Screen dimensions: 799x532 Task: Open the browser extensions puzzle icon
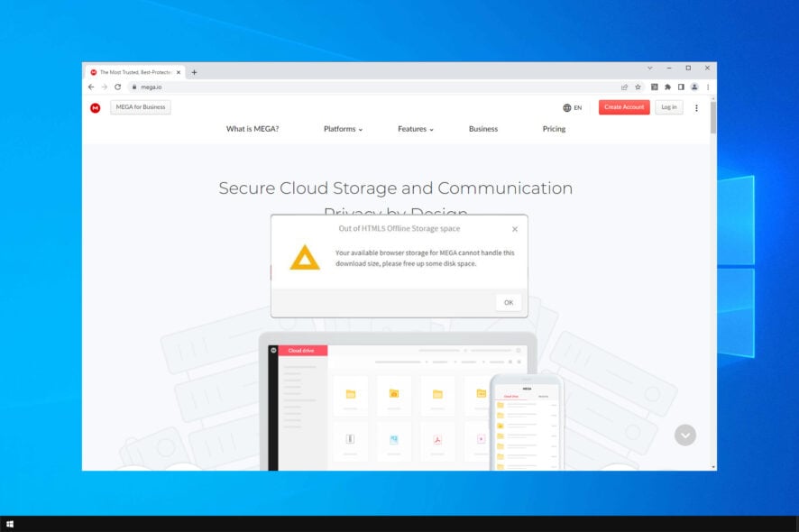click(667, 87)
